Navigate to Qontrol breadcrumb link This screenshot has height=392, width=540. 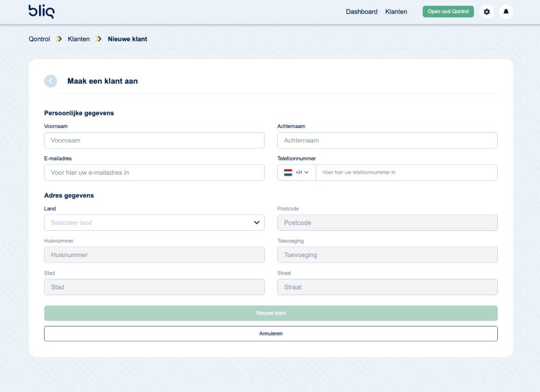[39, 39]
